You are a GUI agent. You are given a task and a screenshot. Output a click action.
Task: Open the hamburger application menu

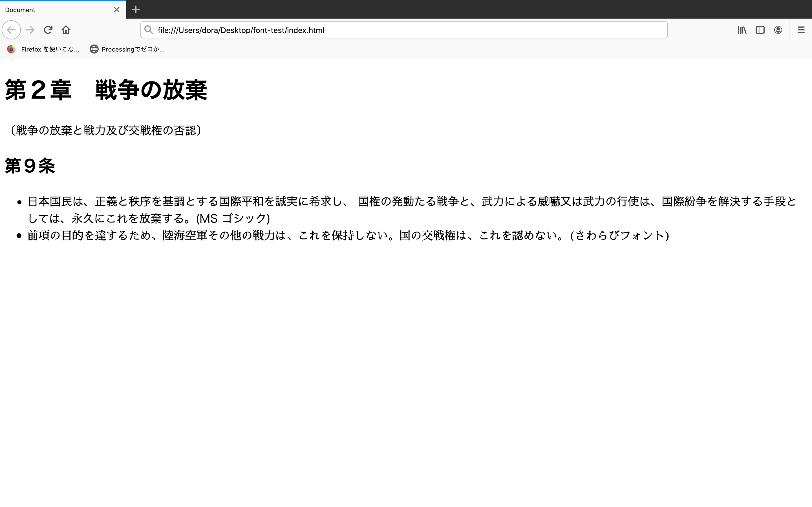[801, 30]
